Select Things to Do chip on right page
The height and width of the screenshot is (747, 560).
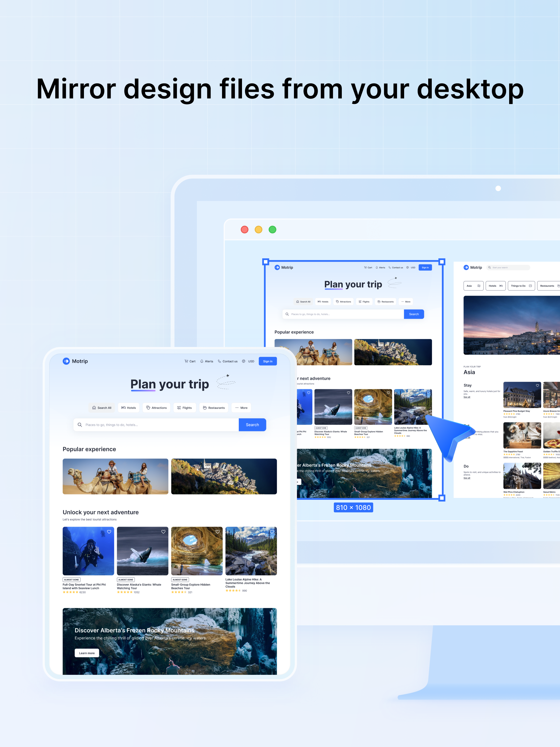point(521,286)
